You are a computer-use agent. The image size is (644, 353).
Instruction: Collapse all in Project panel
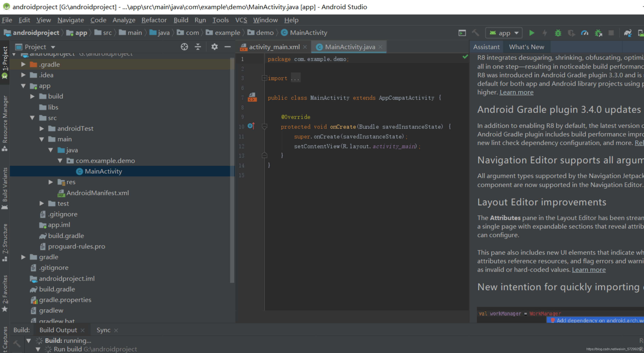(x=198, y=47)
